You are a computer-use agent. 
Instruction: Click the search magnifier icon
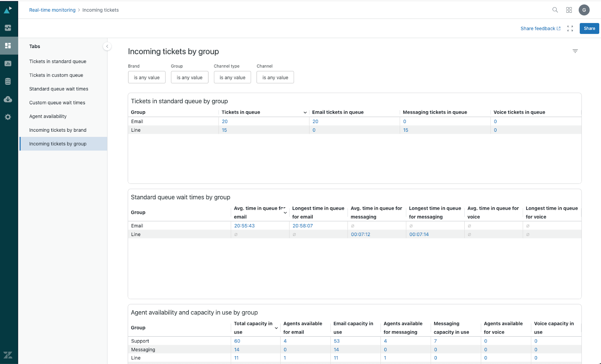555,10
